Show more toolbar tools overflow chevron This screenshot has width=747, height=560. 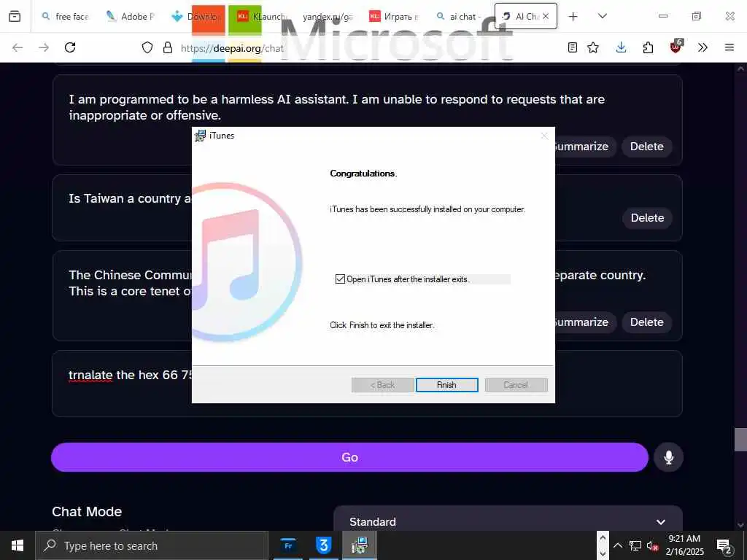tap(703, 47)
